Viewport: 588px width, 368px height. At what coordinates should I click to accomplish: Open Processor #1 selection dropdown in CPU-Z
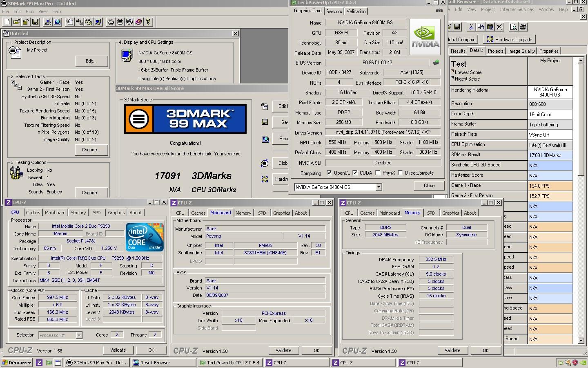tap(79, 335)
